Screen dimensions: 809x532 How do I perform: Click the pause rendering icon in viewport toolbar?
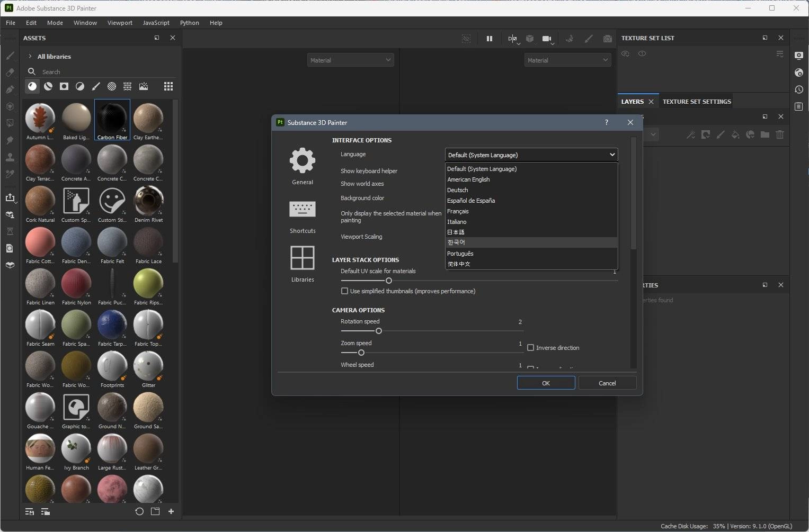tap(490, 39)
